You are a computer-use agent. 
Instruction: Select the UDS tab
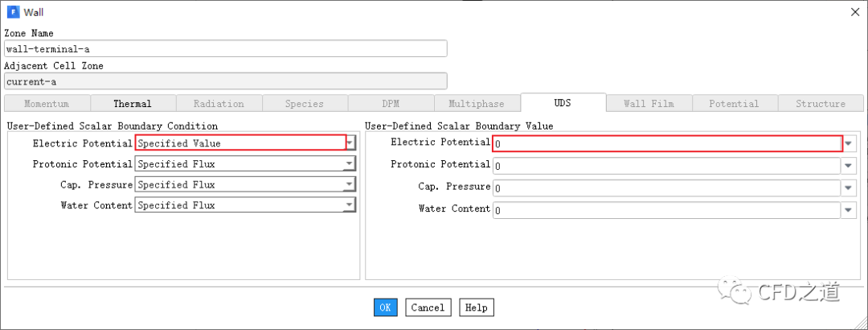point(563,103)
